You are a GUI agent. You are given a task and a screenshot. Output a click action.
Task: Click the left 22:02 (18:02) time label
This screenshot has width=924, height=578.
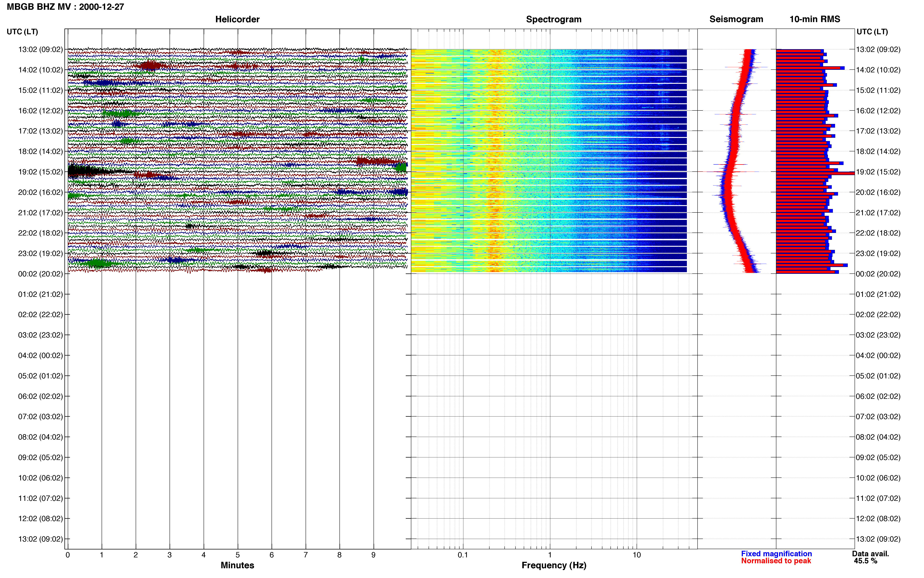tap(41, 233)
